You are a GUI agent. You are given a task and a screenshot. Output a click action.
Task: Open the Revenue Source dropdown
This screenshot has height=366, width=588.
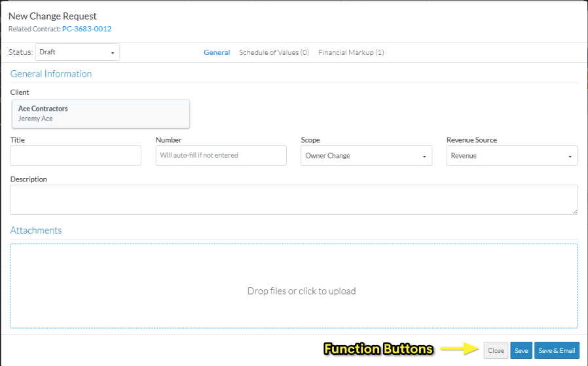coord(511,156)
